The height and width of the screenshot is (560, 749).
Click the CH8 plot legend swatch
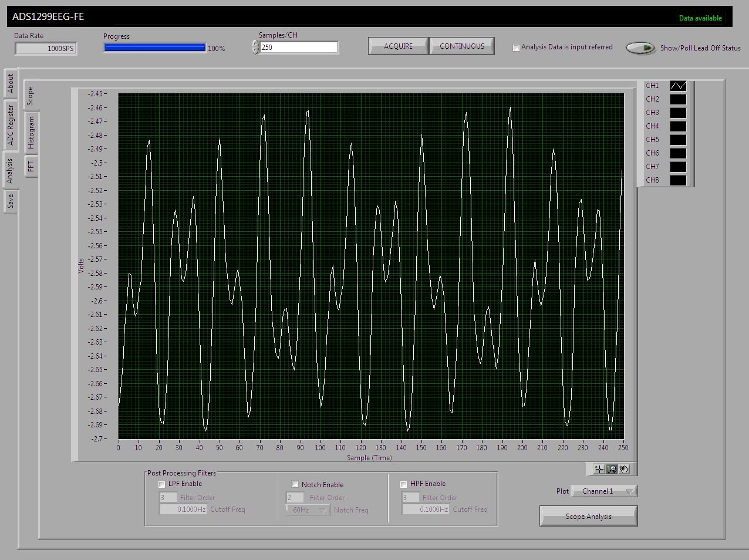click(x=678, y=180)
